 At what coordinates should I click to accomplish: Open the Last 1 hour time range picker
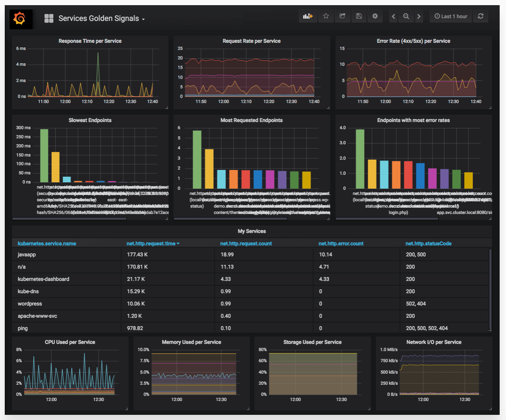[450, 16]
